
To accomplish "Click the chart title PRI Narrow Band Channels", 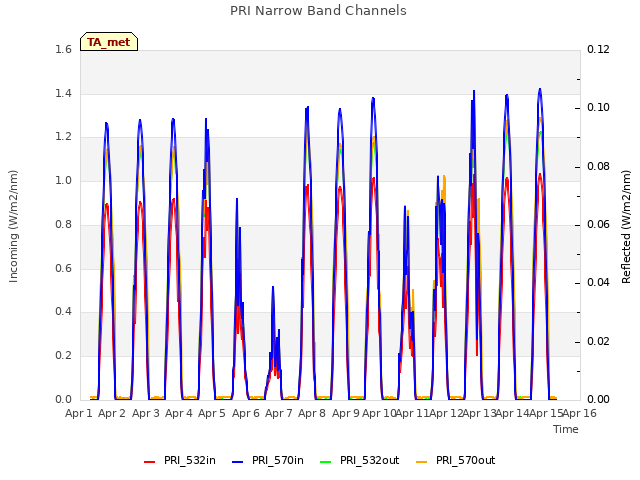I will (318, 11).
